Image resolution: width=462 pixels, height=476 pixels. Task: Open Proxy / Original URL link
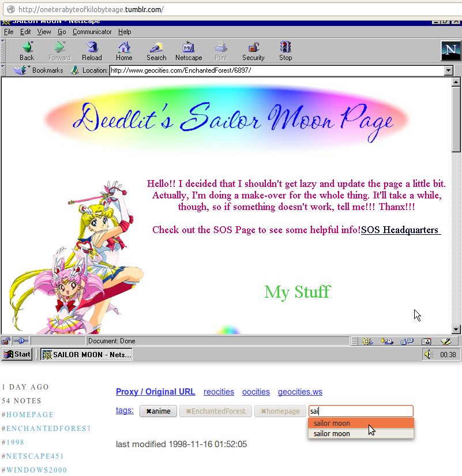tap(155, 392)
